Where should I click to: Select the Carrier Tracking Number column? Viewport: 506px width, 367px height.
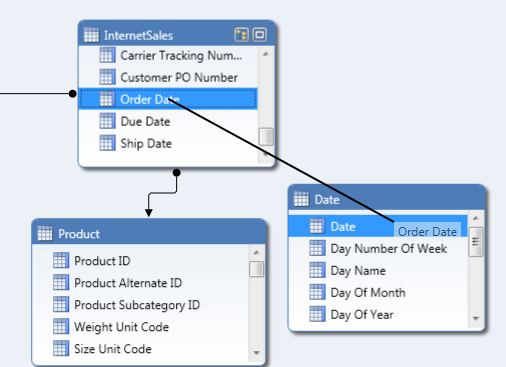pos(168,55)
